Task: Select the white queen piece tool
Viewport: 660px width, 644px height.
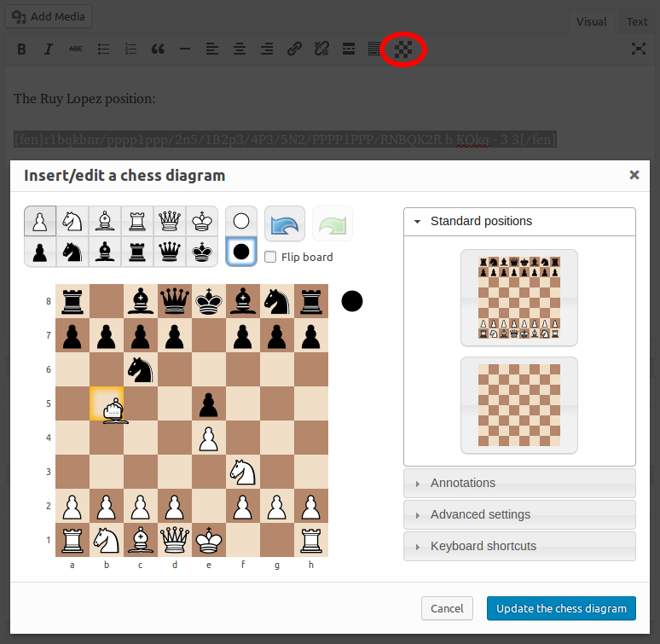Action: pyautogui.click(x=170, y=221)
